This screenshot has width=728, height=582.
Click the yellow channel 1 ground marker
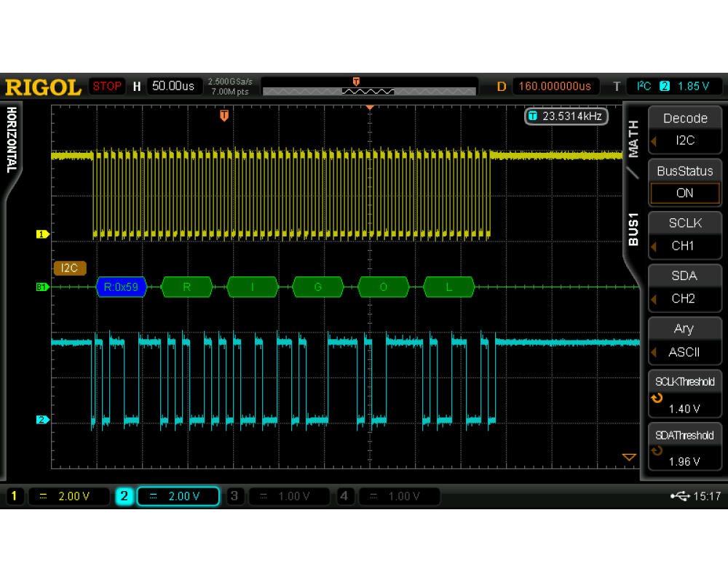[x=42, y=234]
